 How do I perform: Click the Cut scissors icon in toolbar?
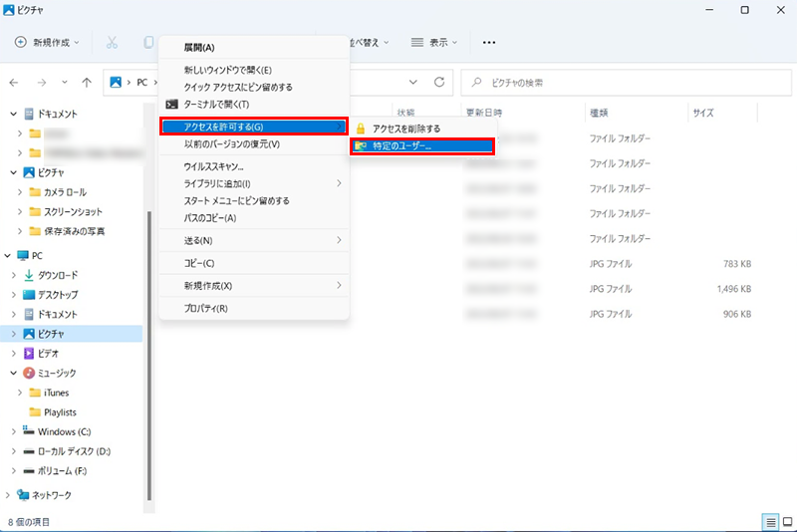[x=112, y=43]
